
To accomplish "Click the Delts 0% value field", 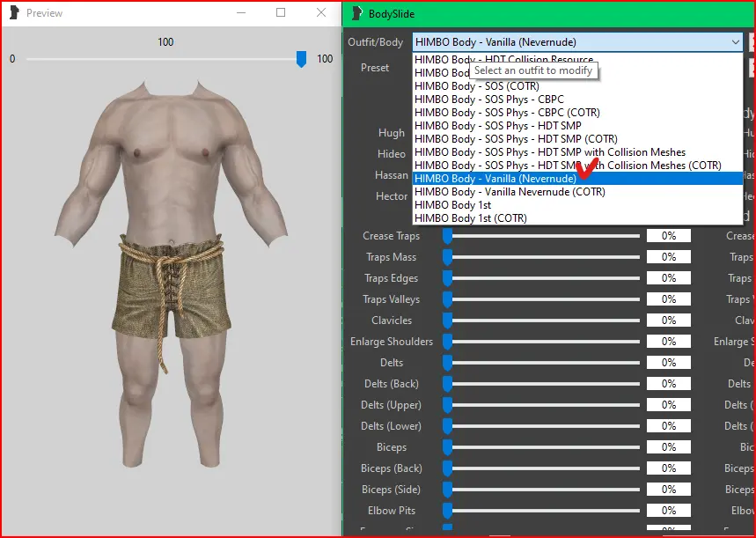I will click(669, 363).
